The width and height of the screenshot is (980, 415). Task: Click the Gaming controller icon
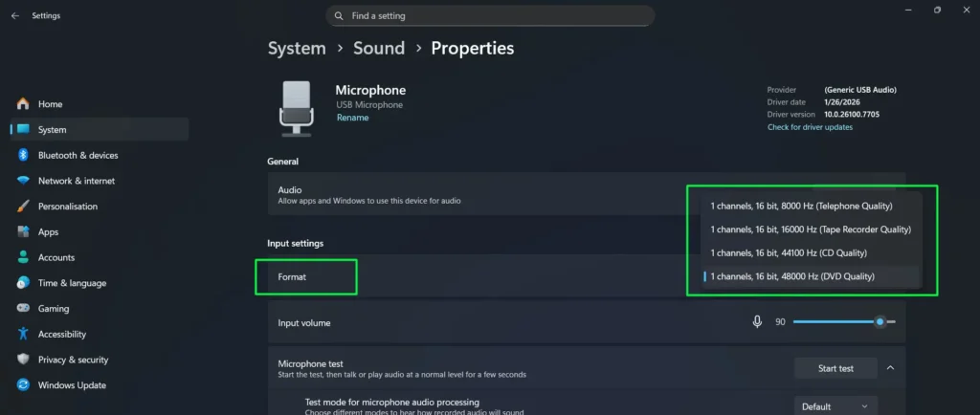click(23, 308)
